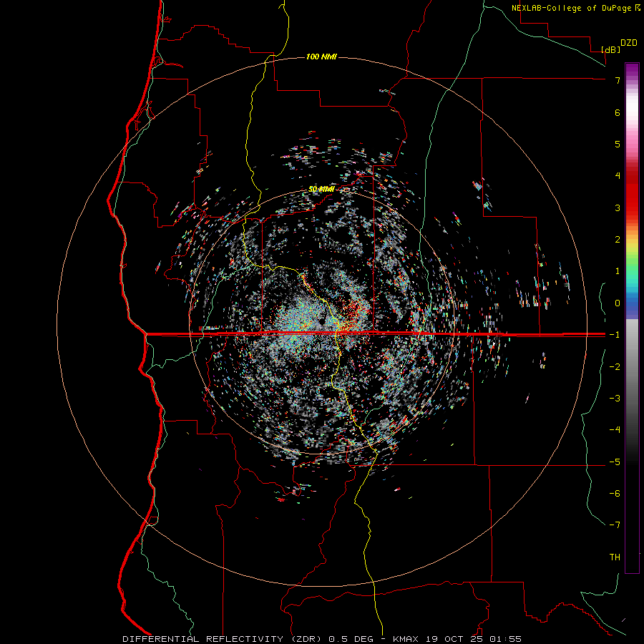Click the -7 value on the color scale

tap(615, 525)
